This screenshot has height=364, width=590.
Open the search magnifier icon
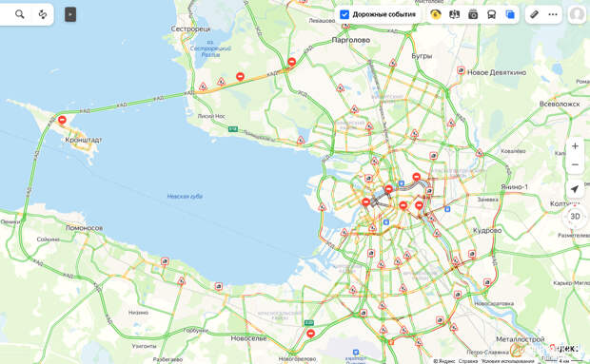pos(20,14)
